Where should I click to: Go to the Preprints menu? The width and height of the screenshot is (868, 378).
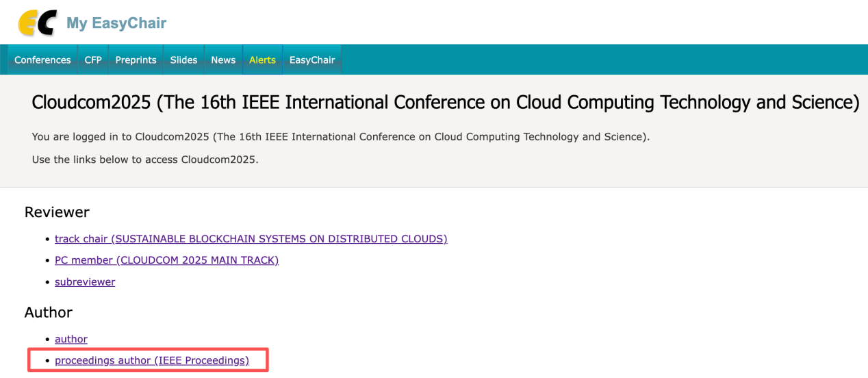click(136, 60)
